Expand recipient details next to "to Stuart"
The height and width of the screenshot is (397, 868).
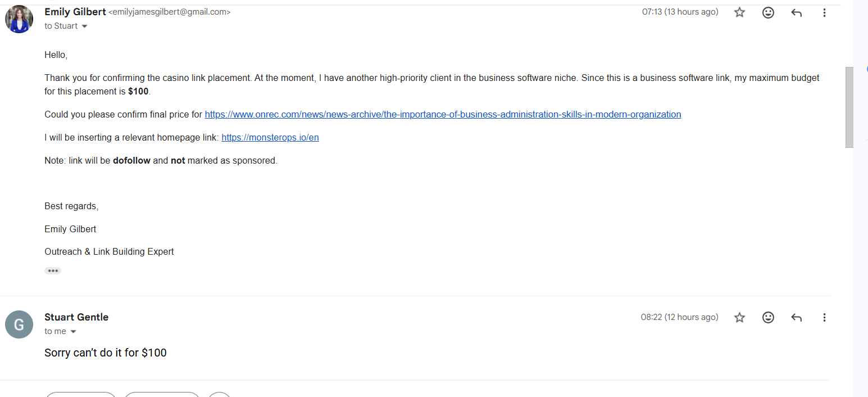pyautogui.click(x=85, y=26)
